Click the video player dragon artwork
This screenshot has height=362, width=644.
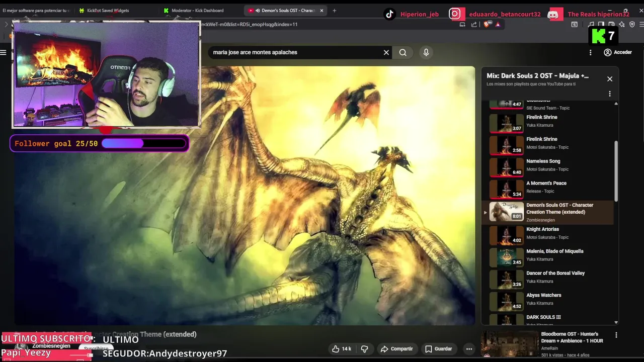245,196
